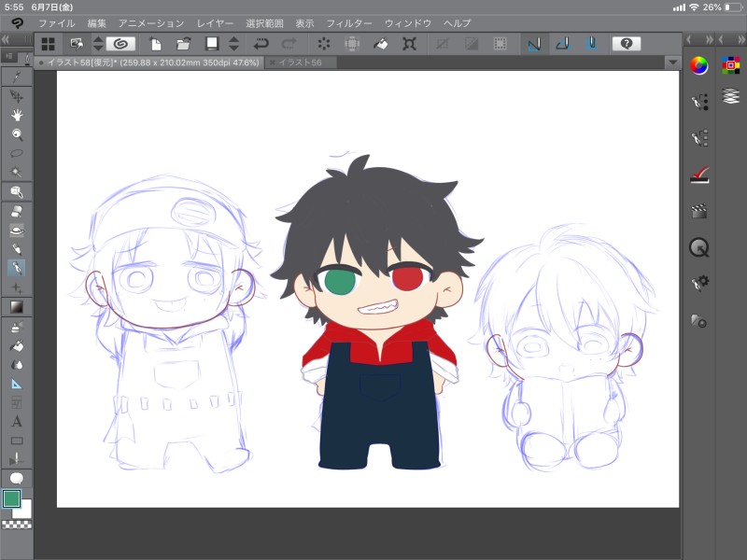Select the blue triangle Ruler tool

[17, 384]
